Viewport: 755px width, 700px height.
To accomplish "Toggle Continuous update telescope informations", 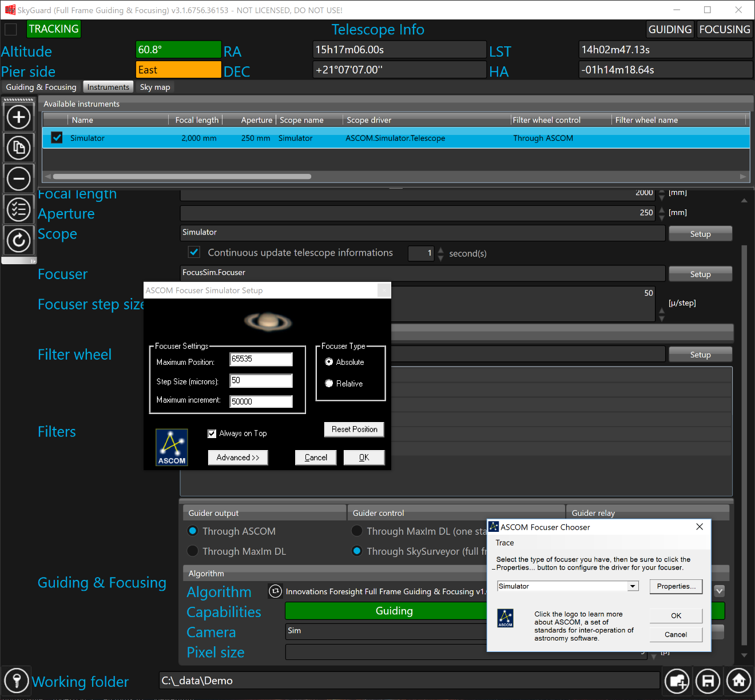I will pos(194,252).
